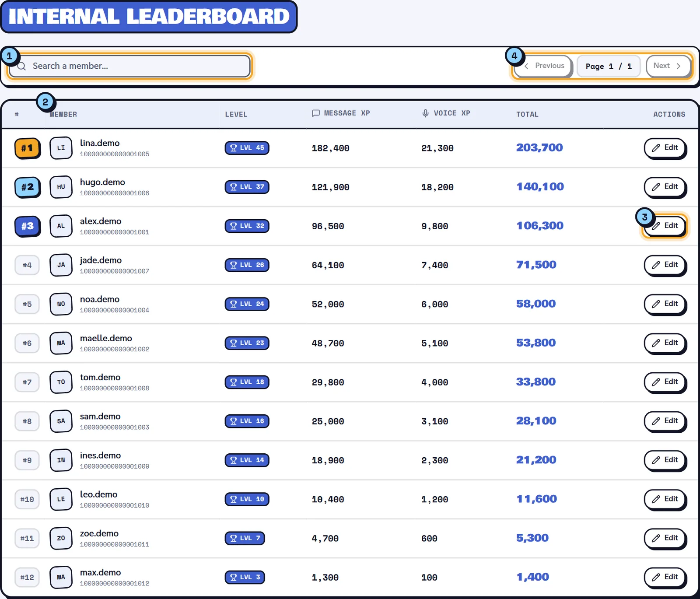
Task: Click the pencil icon in maelle.demo's row
Action: 656,343
